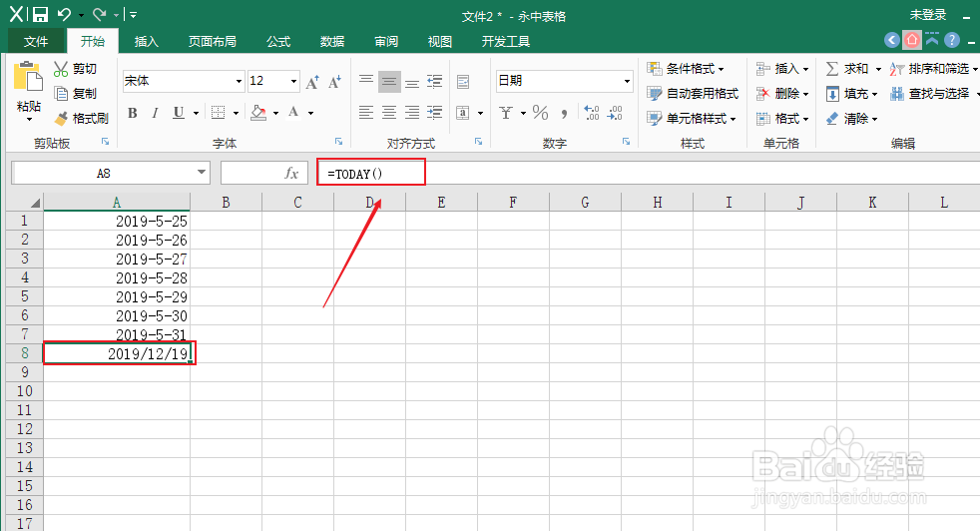
Task: Switch to Page Layout (页面布局) tab
Action: pos(213,41)
